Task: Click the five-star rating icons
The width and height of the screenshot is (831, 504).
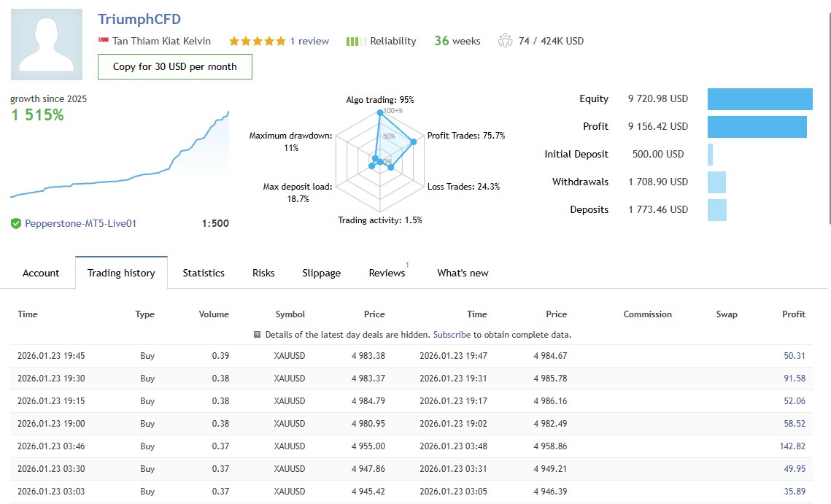Action: [x=257, y=42]
